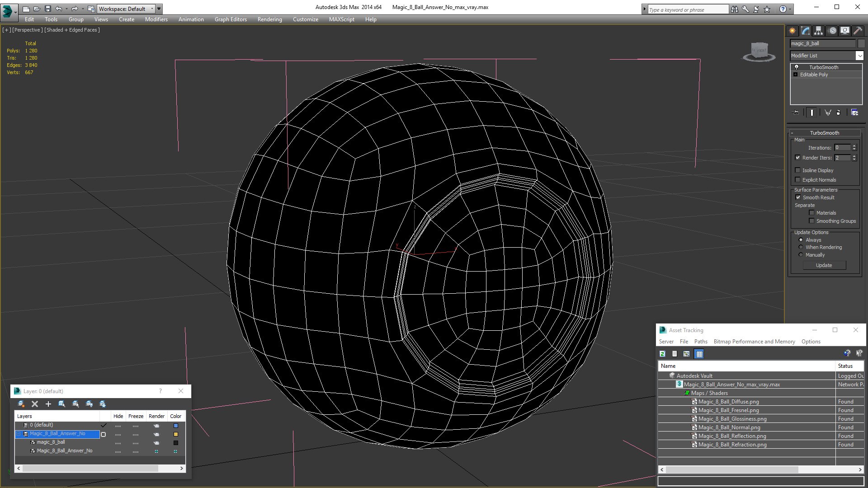Click the Favorites star icon in InfoCenter
The width and height of the screenshot is (868, 488).
click(767, 9)
